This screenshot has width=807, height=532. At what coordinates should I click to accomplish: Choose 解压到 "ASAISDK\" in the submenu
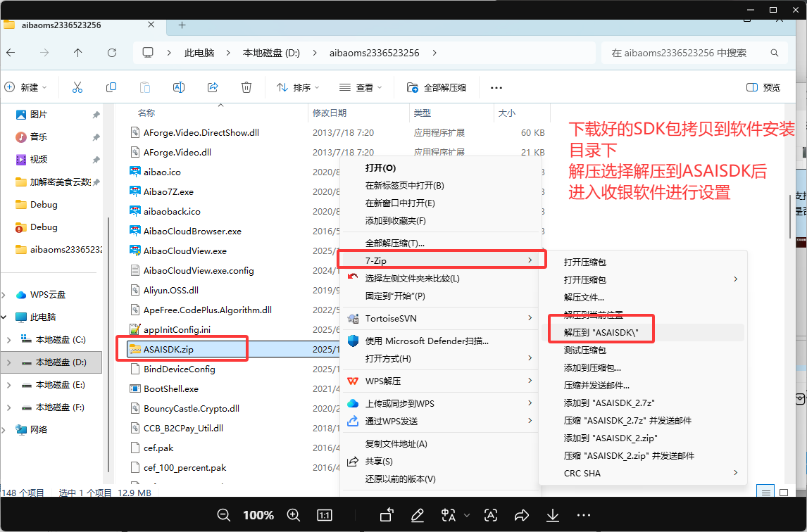click(x=601, y=333)
